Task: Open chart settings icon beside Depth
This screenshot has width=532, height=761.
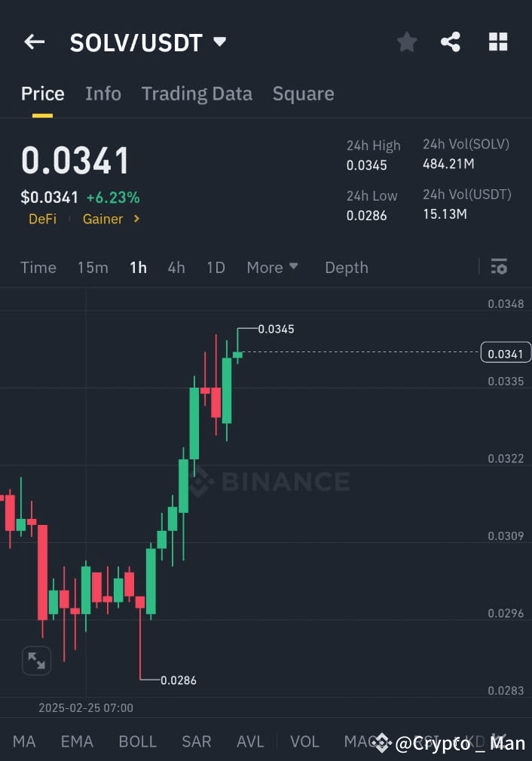Action: click(499, 267)
